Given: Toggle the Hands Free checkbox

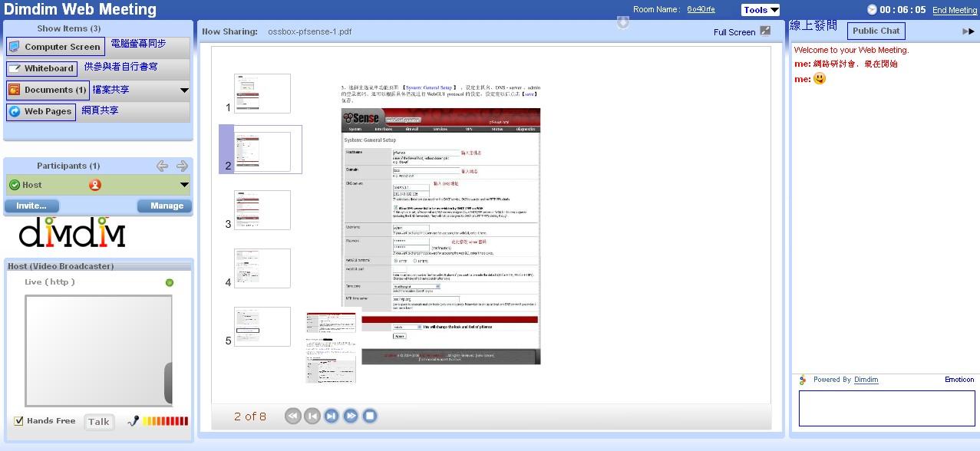Looking at the screenshot, I should [x=19, y=421].
